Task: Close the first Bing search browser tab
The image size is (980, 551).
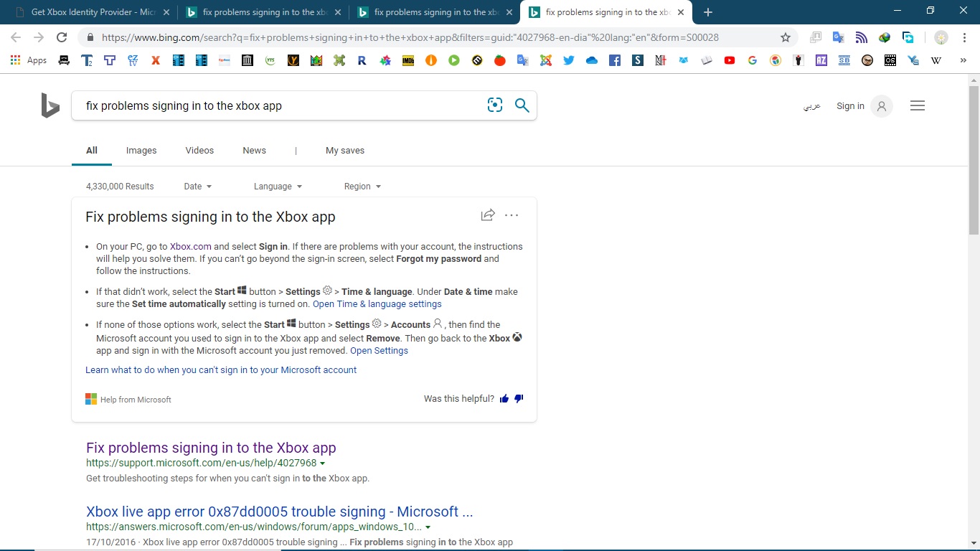Action: [x=338, y=12]
